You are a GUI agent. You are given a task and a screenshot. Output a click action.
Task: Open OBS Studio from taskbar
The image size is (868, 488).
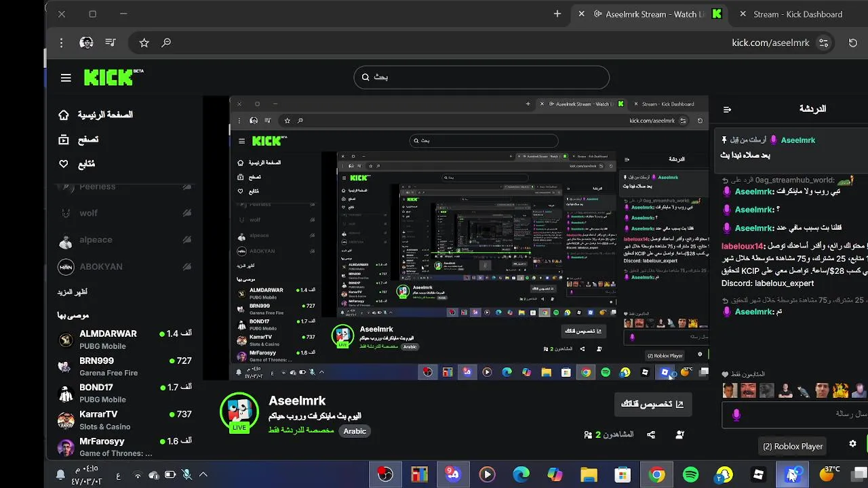pos(385,474)
